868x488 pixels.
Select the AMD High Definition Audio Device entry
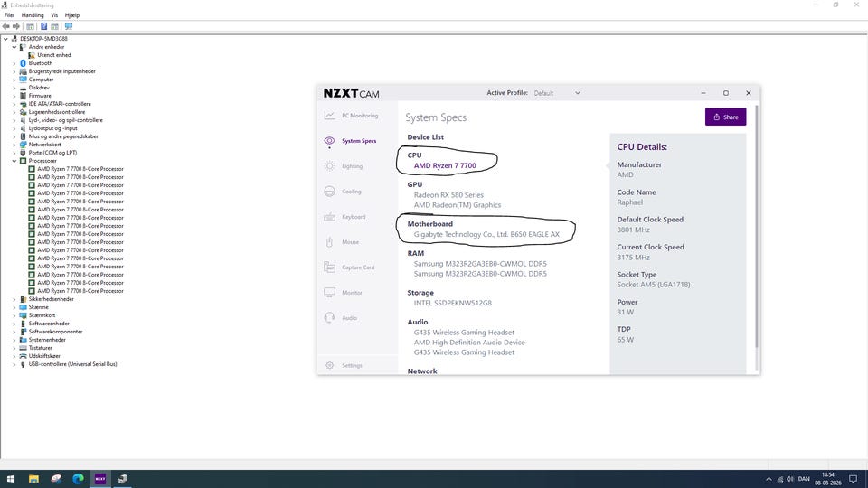pos(469,342)
